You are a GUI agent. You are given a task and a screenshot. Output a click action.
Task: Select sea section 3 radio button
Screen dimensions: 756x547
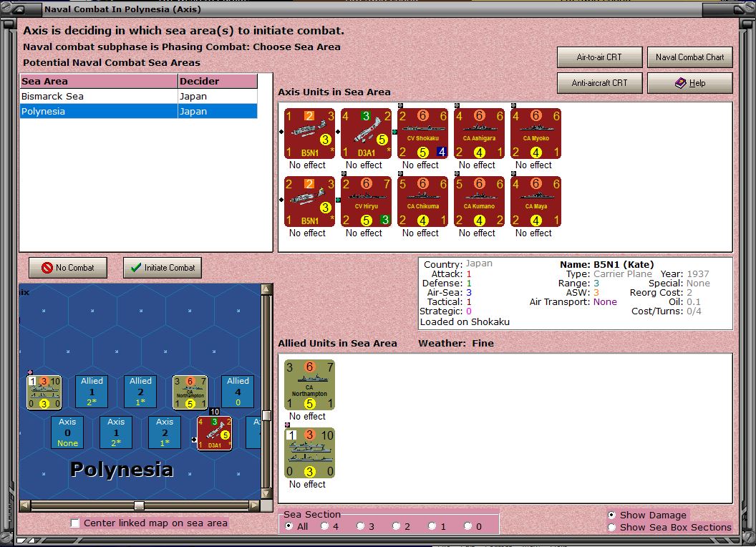[360, 526]
